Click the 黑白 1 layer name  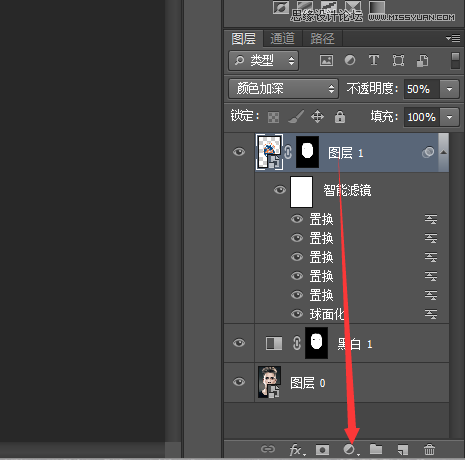[354, 344]
